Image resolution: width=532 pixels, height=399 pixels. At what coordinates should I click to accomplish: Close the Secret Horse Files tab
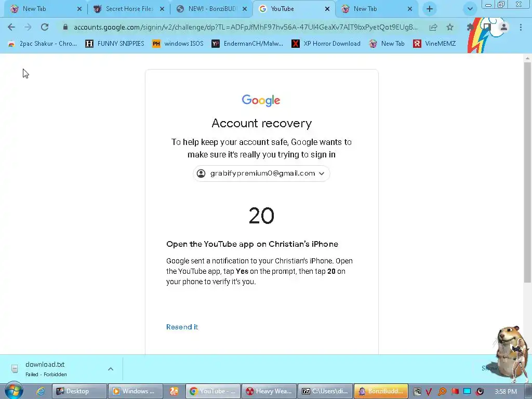162,9
